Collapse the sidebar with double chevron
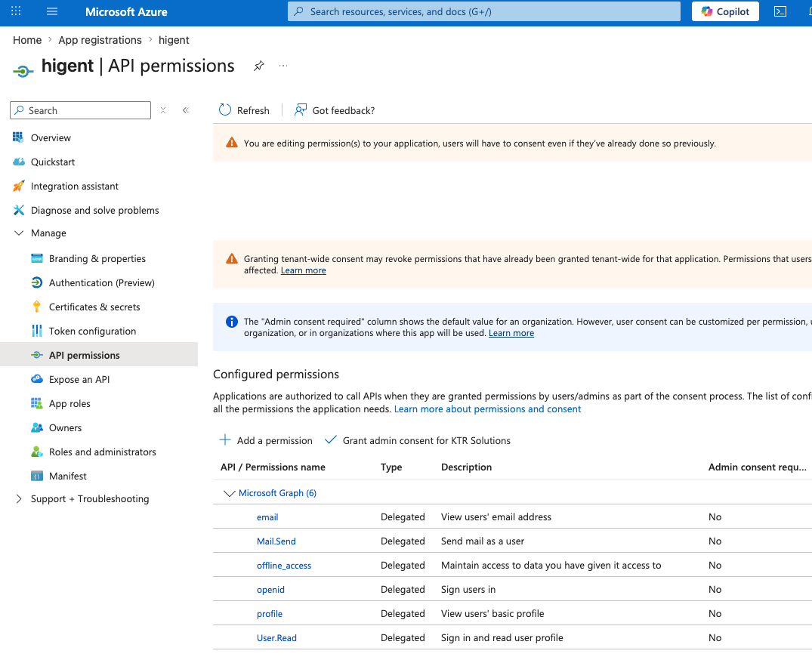The width and height of the screenshot is (812, 660). (186, 110)
